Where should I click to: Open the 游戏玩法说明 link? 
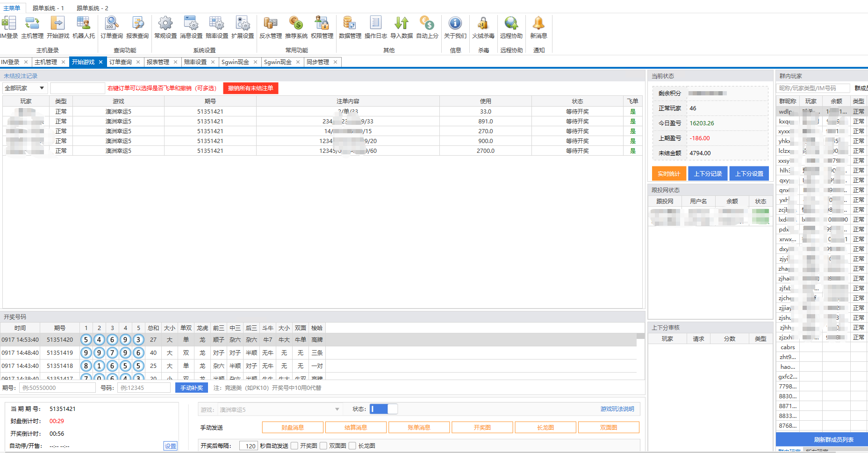[x=617, y=409]
